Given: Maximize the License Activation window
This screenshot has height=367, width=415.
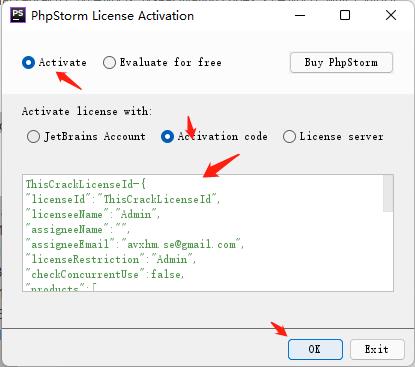Looking at the screenshot, I should pyautogui.click(x=345, y=15).
